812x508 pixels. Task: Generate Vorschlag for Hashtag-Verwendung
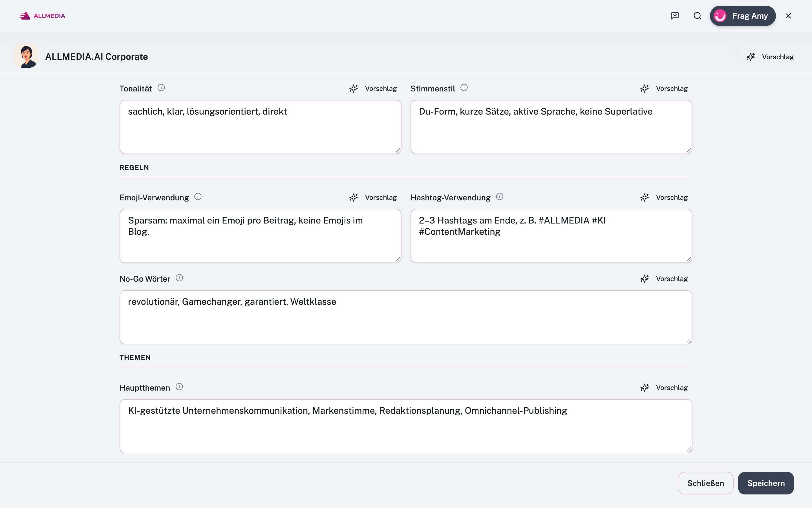point(664,198)
